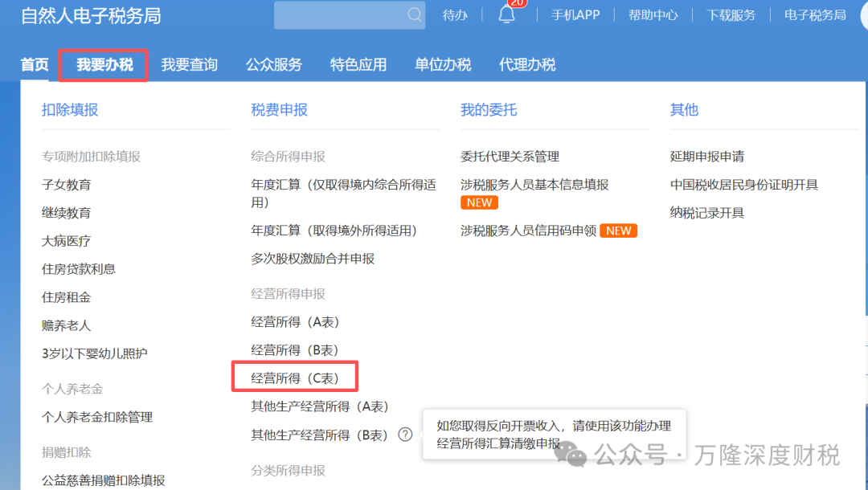Open 子女教育 deduction form
The image size is (868, 490).
pos(67,185)
